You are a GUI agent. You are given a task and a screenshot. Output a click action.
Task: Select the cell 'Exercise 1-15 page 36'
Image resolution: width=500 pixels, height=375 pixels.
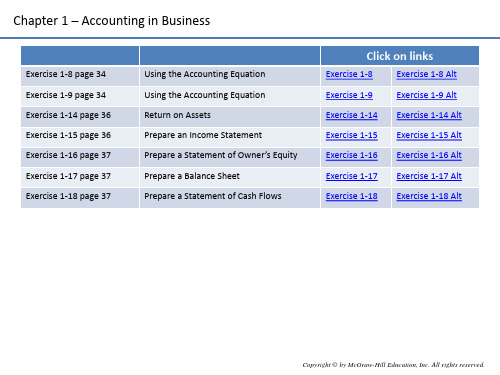[x=80, y=137]
